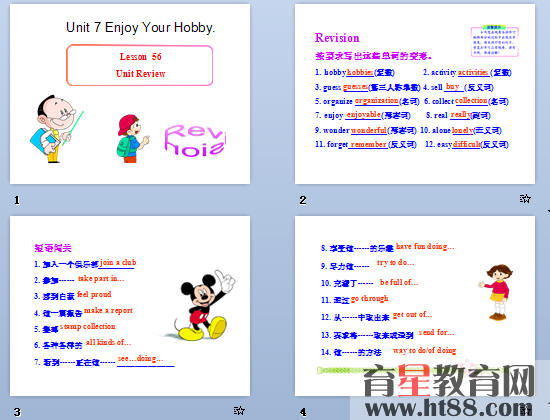Click the Lesson 56 Unit Review box
Screen dimensions: 550x420
140,65
